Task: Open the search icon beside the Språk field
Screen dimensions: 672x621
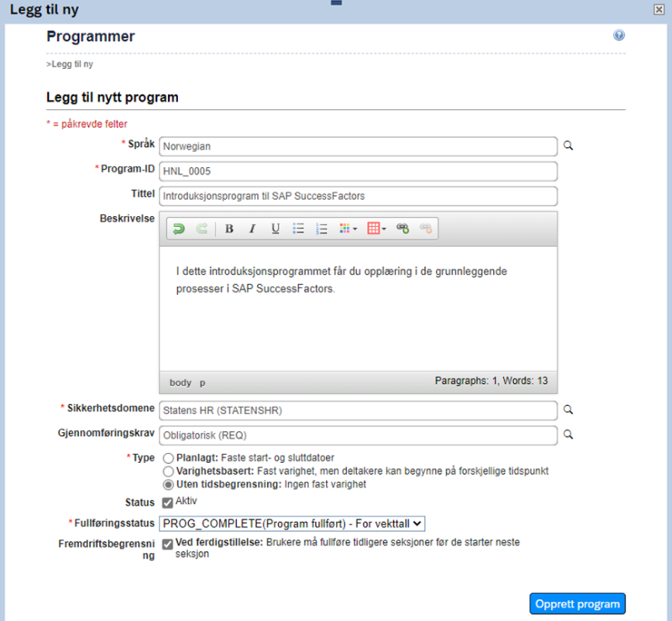Action: (569, 146)
